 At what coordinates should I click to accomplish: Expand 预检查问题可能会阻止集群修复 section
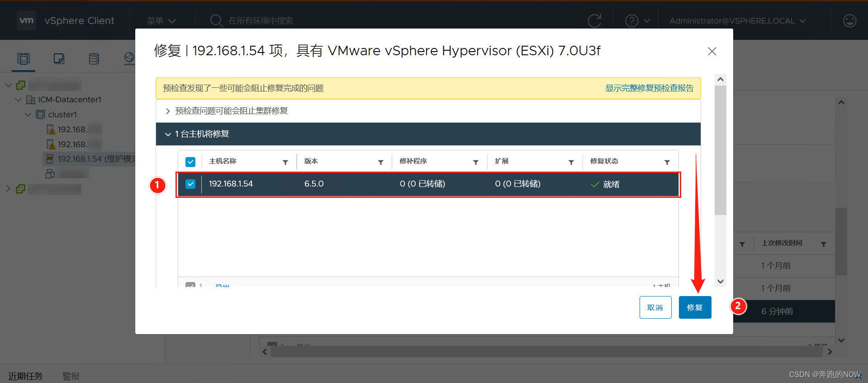pyautogui.click(x=168, y=111)
